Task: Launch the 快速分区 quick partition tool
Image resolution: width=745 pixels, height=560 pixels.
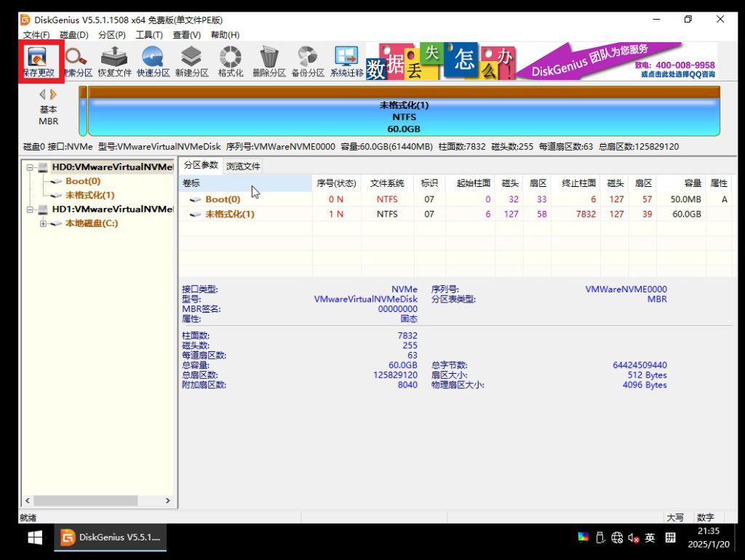Action: coord(153,61)
